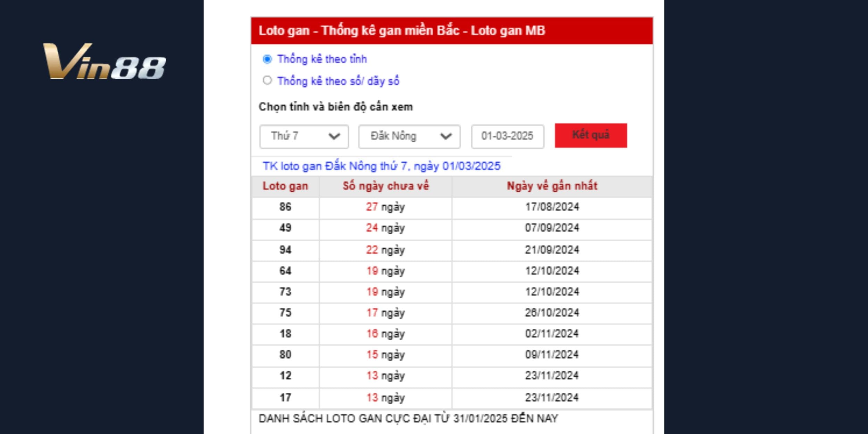Click 'Chọn tỉnh và biên độ cần xem' label
This screenshot has height=434, width=868.
coord(336,107)
